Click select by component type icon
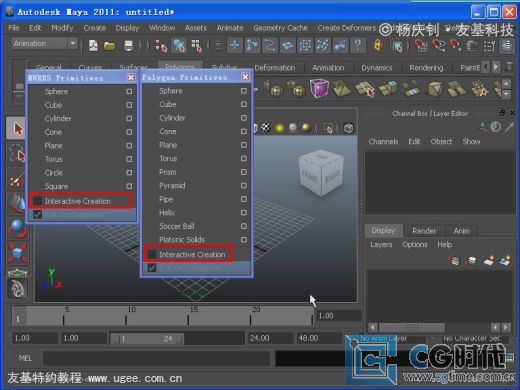This screenshot has width=520, height=390. pos(197,46)
